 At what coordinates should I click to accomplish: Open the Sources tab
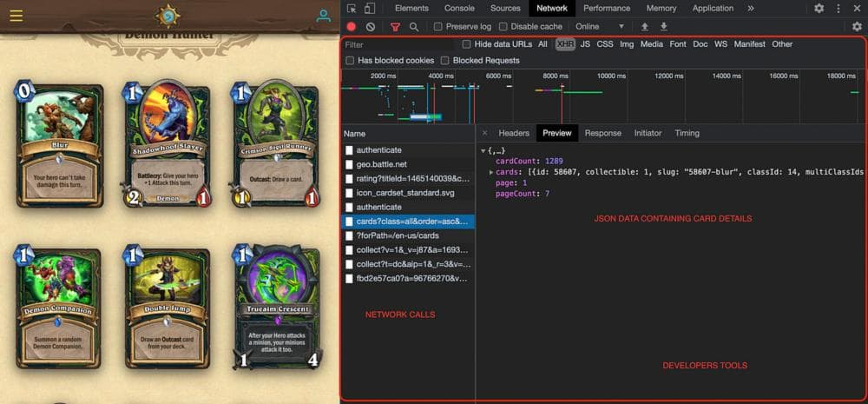505,9
